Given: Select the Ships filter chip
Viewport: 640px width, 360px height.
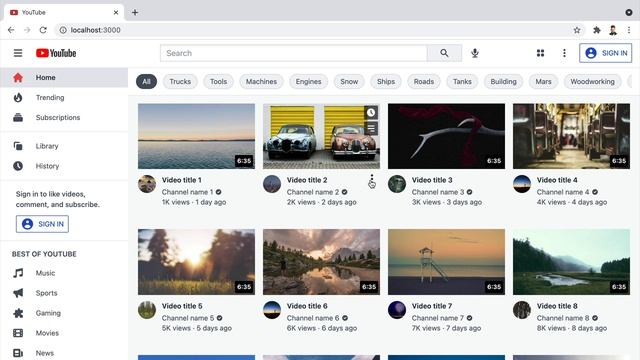Looking at the screenshot, I should 386,82.
